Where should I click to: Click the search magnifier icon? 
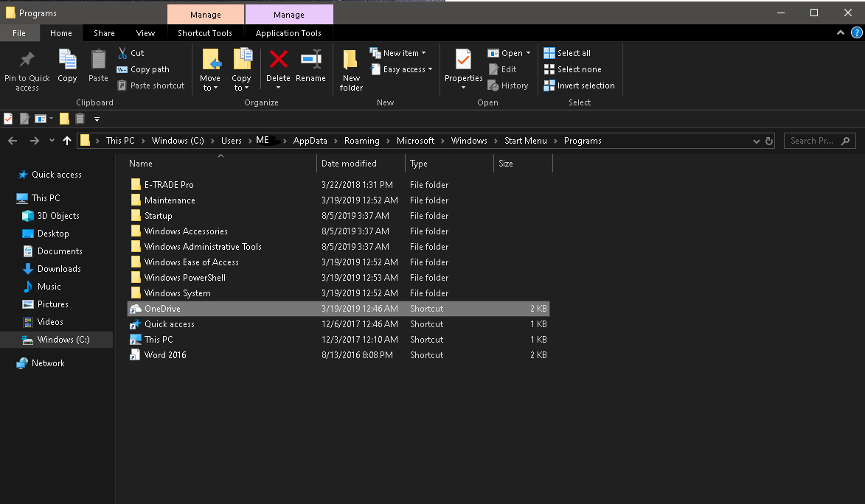(x=845, y=141)
